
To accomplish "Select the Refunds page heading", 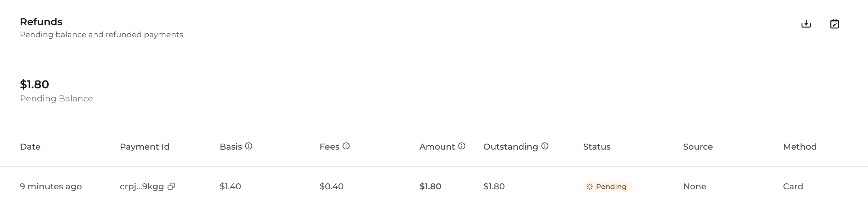I will (42, 22).
